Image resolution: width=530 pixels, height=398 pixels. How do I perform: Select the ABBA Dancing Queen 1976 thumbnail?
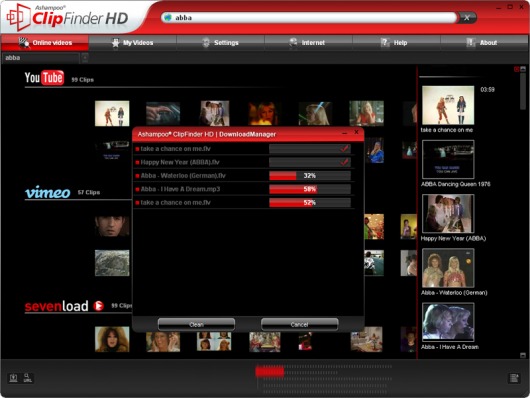point(448,159)
